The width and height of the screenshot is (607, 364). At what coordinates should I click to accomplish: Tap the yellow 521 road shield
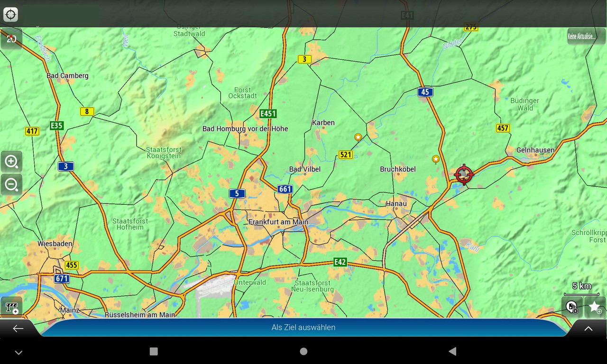(346, 155)
